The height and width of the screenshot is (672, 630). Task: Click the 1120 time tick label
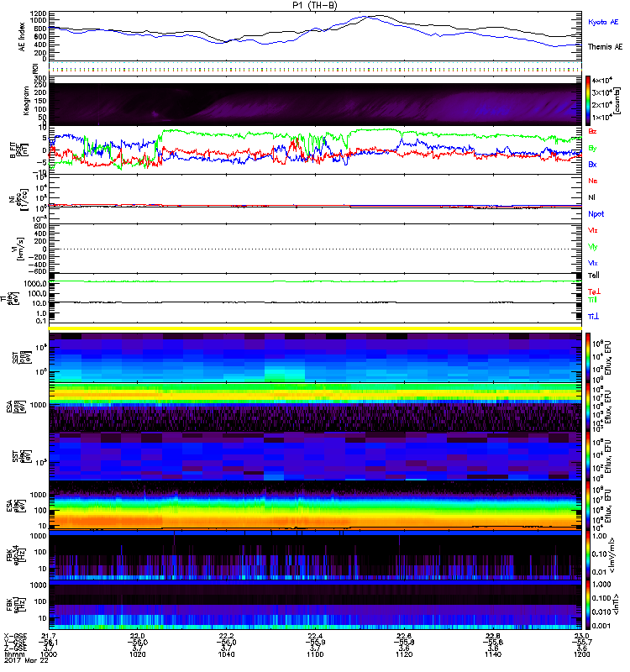pos(404,654)
